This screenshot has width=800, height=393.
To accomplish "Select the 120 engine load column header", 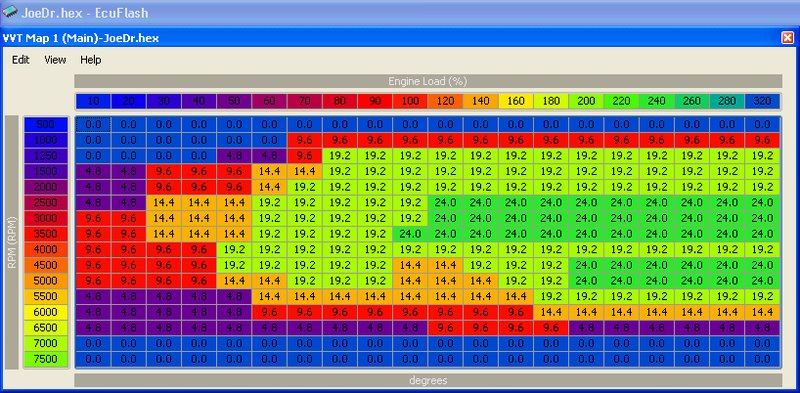I will point(445,101).
